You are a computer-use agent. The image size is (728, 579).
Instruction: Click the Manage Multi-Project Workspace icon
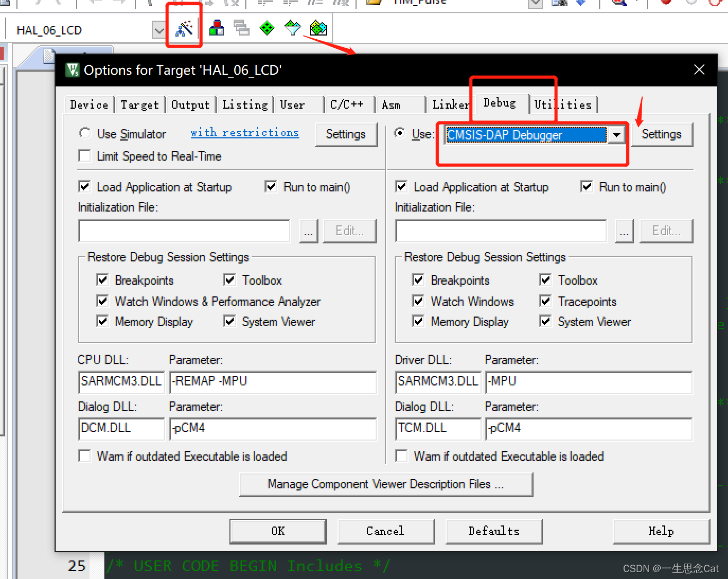click(x=242, y=28)
